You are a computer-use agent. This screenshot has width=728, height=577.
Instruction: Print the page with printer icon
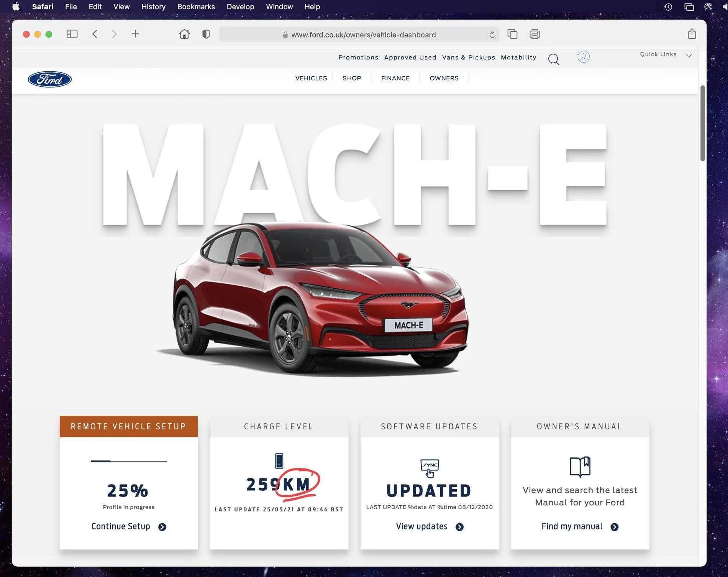click(x=535, y=34)
